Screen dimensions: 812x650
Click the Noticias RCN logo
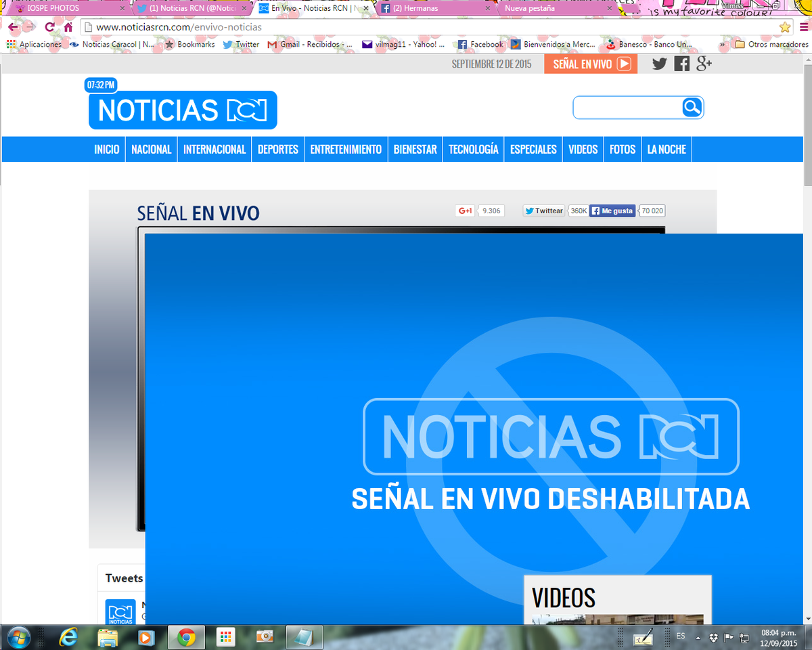(x=183, y=110)
